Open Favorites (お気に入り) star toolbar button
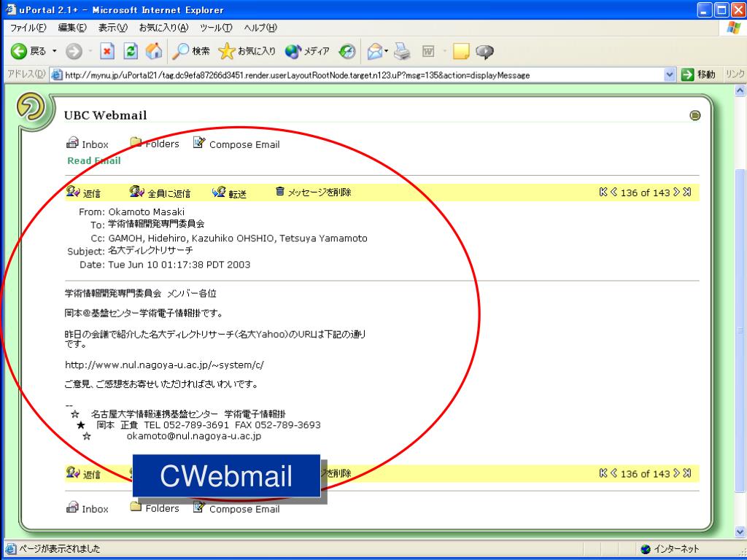The width and height of the screenshot is (747, 560). point(247,51)
